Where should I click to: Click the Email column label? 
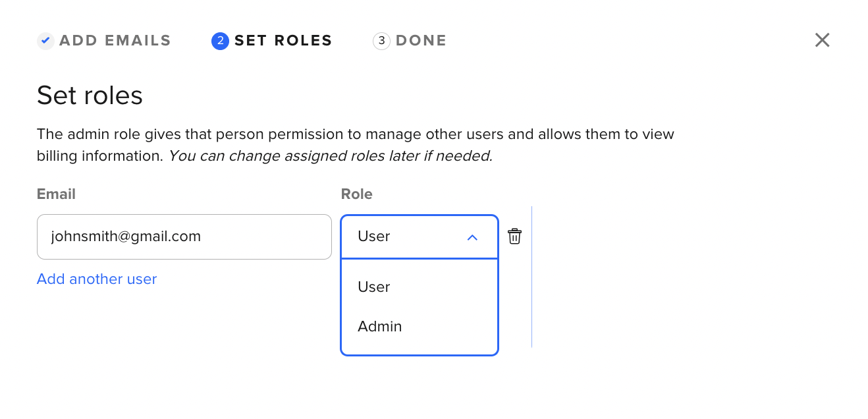click(x=56, y=194)
